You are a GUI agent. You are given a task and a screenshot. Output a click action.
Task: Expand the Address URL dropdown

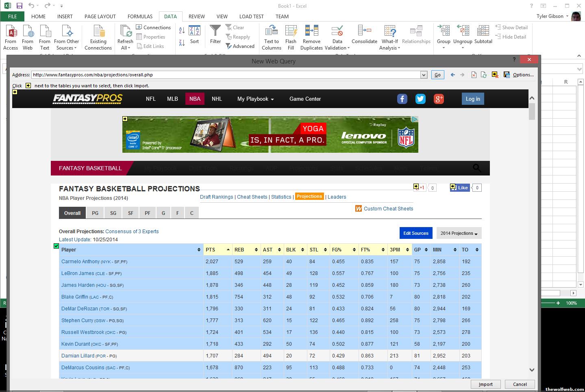(x=424, y=75)
